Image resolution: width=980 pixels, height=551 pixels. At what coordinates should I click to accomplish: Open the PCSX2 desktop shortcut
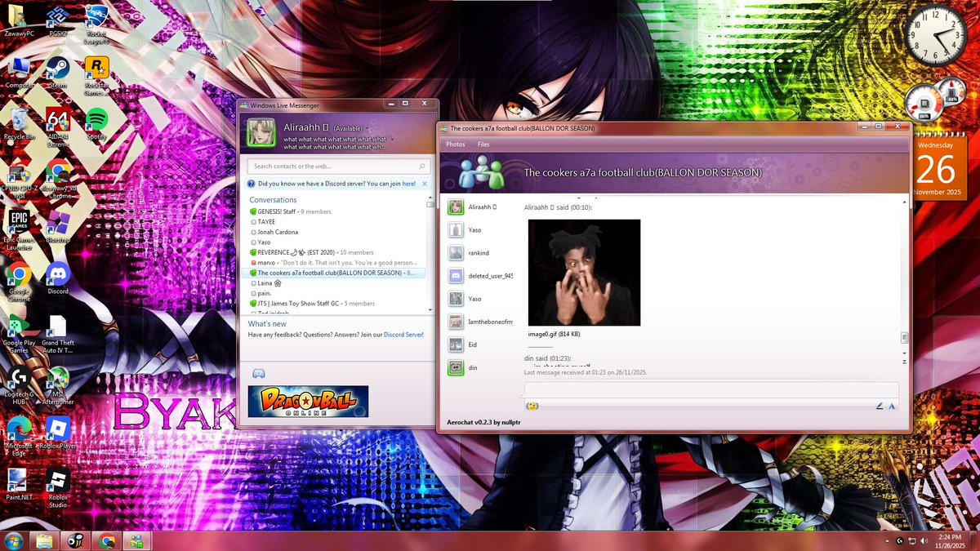point(57,21)
